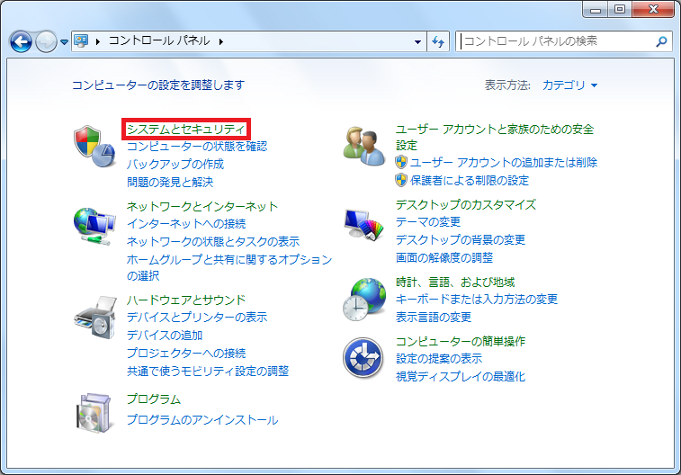Open デスクトップの背景の変更 link

[x=460, y=240]
